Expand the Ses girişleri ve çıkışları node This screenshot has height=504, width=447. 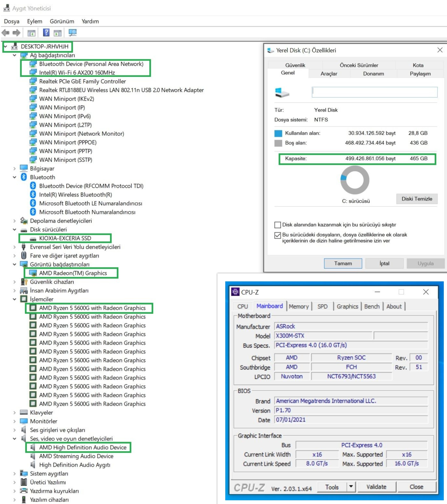pyautogui.click(x=15, y=430)
